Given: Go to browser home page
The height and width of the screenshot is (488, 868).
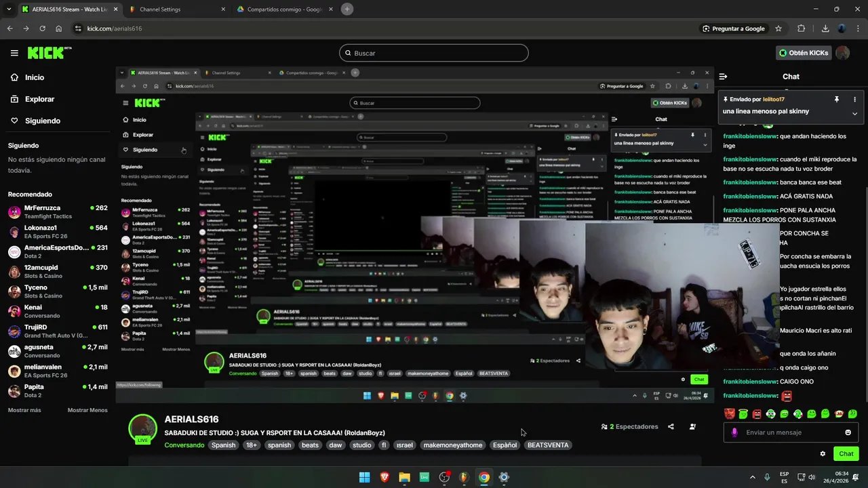Looking at the screenshot, I should [x=59, y=28].
